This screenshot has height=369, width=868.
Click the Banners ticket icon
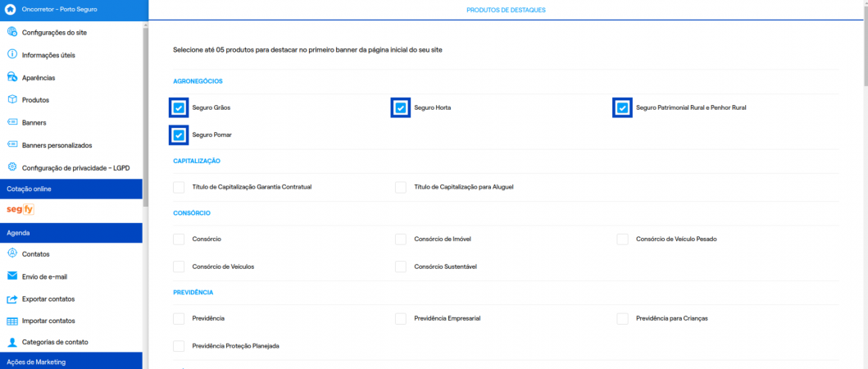coord(12,122)
